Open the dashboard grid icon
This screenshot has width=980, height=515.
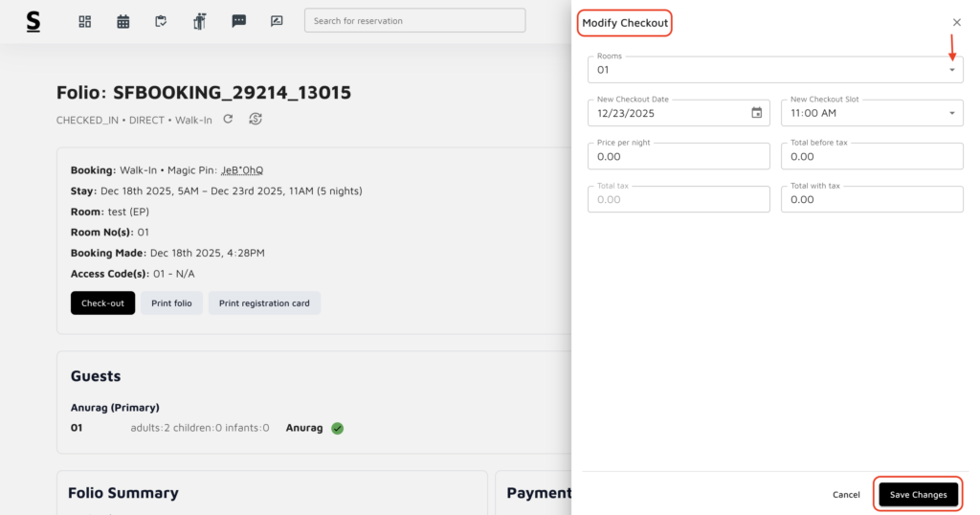pyautogui.click(x=84, y=21)
